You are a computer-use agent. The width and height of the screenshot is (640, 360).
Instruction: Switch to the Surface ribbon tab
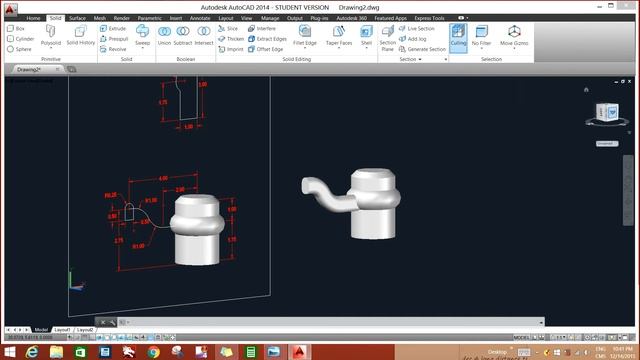pyautogui.click(x=77, y=18)
